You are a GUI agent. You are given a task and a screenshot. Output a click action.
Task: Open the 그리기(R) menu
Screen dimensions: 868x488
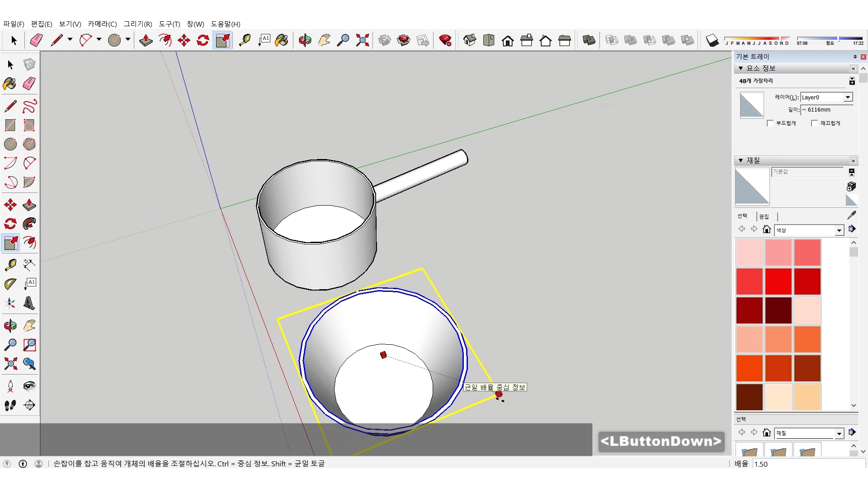click(x=138, y=24)
